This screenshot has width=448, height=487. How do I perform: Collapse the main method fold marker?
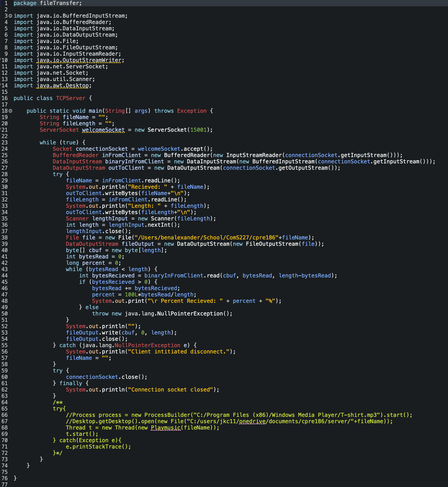click(10, 111)
